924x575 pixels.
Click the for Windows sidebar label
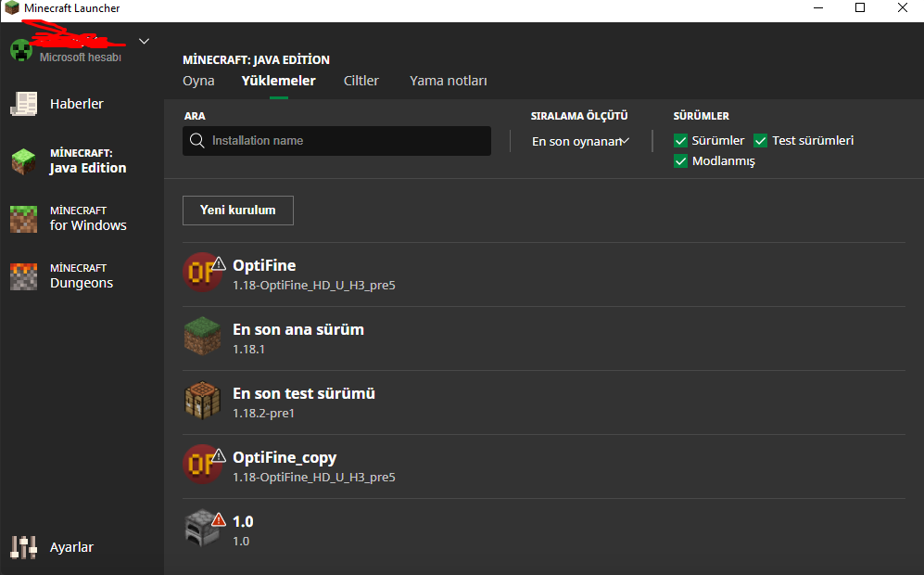pos(88,225)
